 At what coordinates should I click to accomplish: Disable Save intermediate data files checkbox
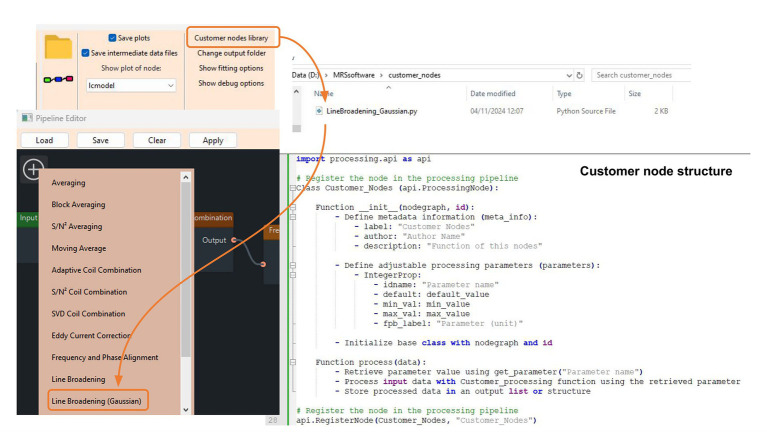tap(85, 53)
